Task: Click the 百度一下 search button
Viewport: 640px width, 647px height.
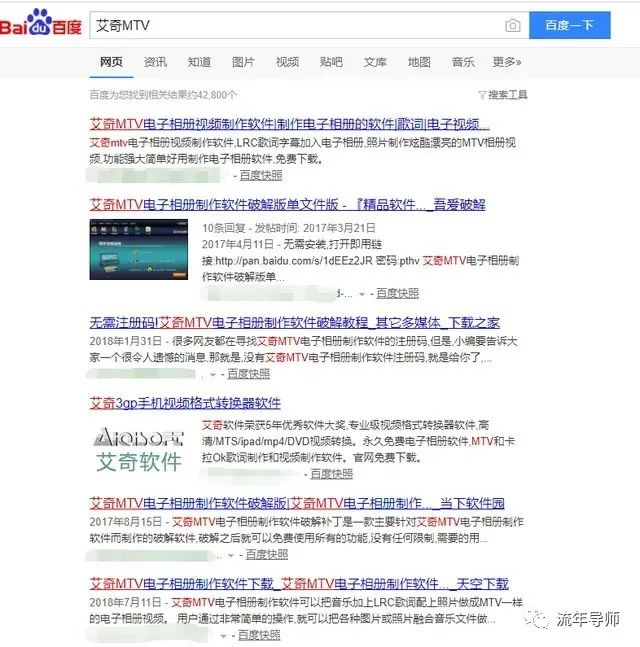Action: pyautogui.click(x=569, y=25)
